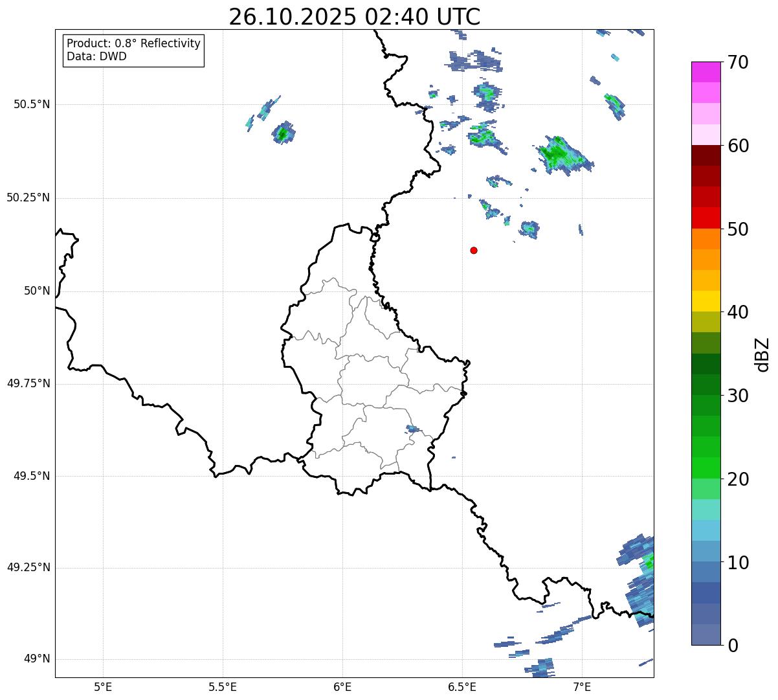This screenshot has width=778, height=700.
Task: Click the 'Product: 0.8° Reflectivity' label
Action: [134, 43]
